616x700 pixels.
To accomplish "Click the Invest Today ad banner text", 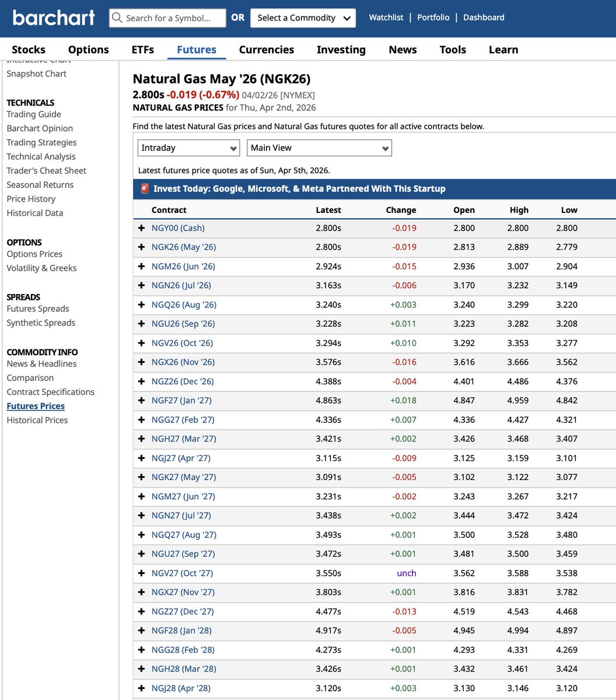I will 299,188.
